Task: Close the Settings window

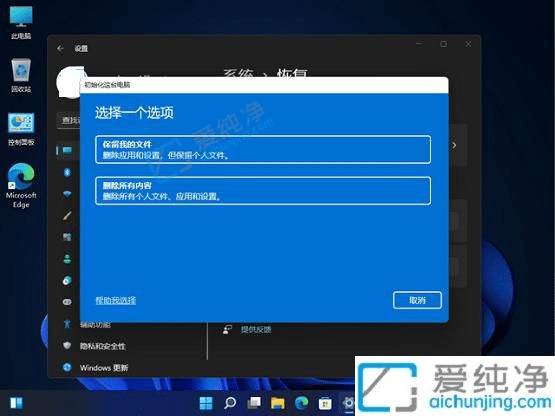Action: click(468, 44)
